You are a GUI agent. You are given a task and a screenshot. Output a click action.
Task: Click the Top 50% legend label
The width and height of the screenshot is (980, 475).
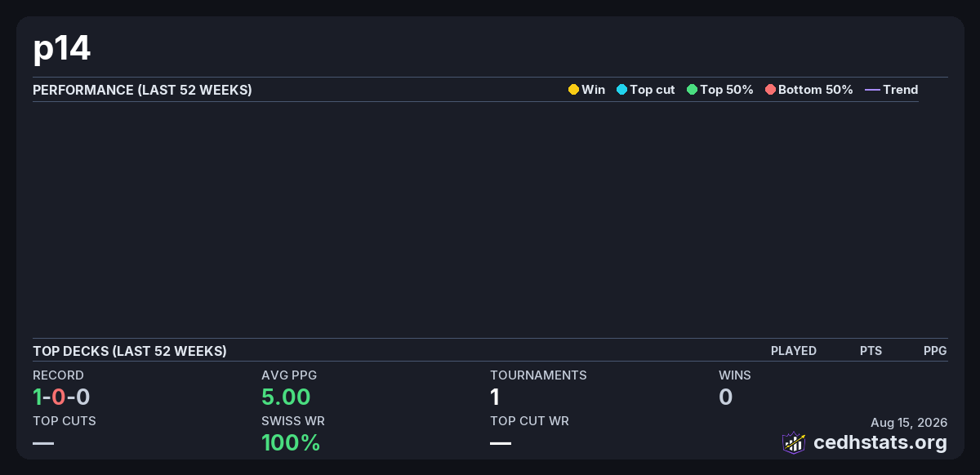pyautogui.click(x=727, y=90)
